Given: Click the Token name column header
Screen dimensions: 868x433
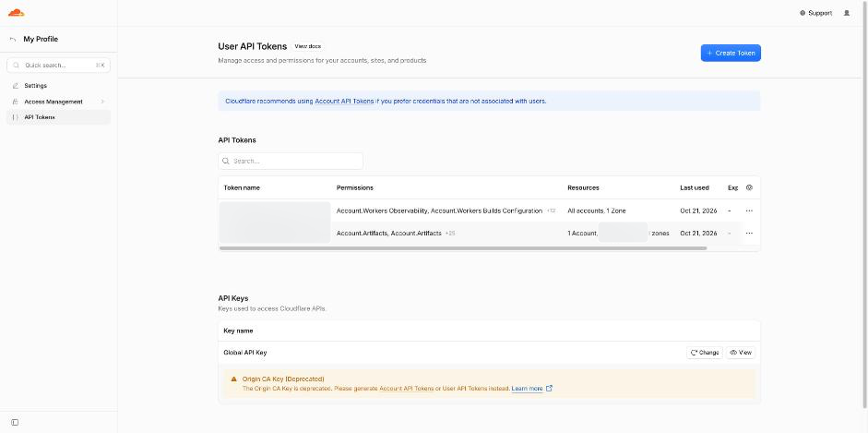Looking at the screenshot, I should (x=242, y=187).
